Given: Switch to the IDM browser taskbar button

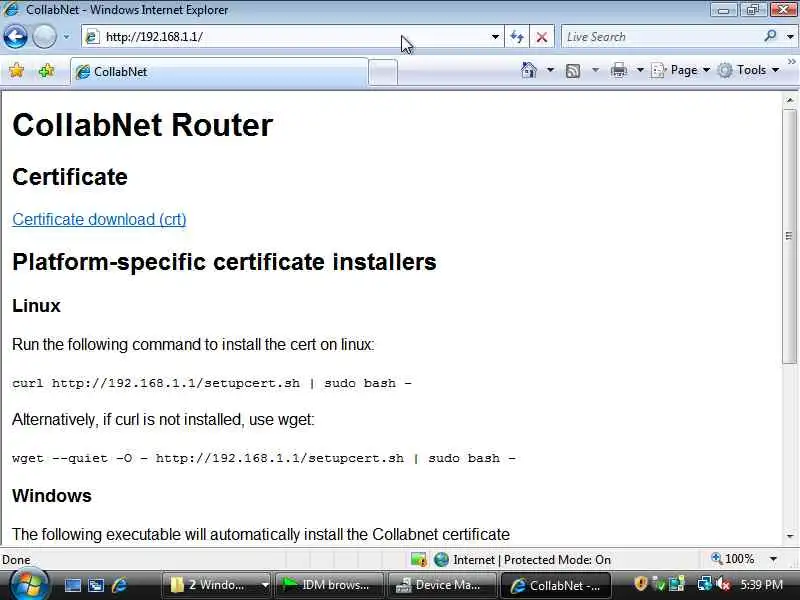Looking at the screenshot, I should [x=329, y=585].
